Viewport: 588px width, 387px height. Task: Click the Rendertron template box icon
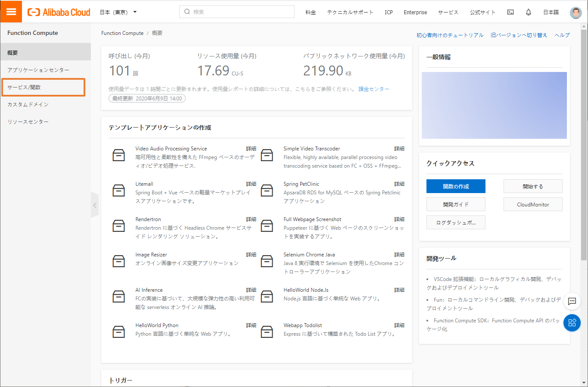(118, 226)
